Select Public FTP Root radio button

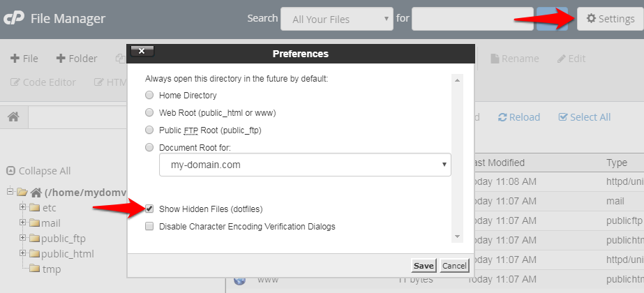(x=149, y=130)
